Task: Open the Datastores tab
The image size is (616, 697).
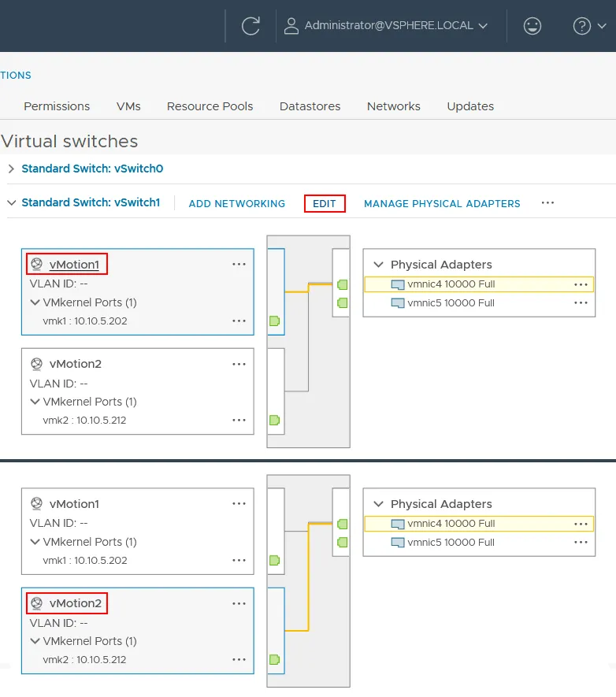Action: click(x=310, y=106)
